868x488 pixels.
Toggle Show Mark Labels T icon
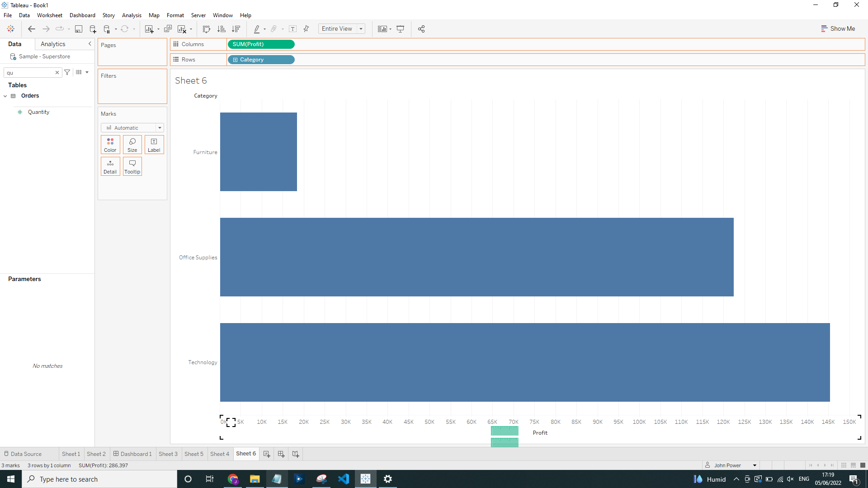click(x=292, y=29)
